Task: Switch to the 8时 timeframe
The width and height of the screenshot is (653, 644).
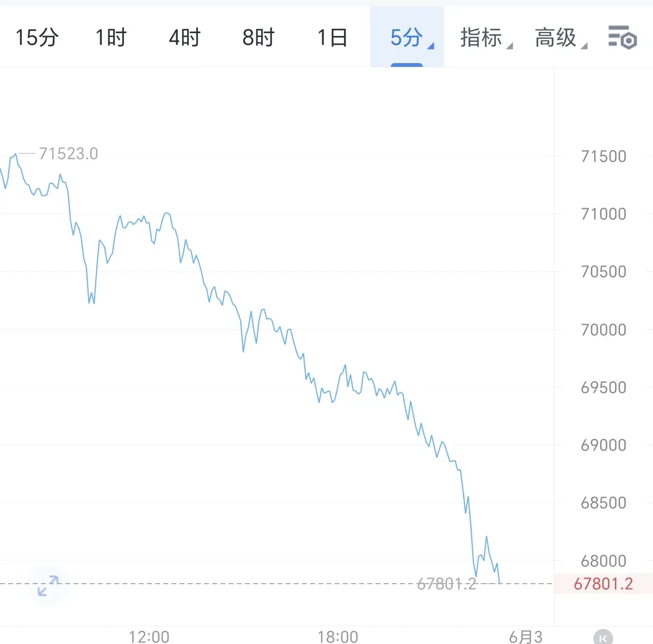Action: coord(258,38)
